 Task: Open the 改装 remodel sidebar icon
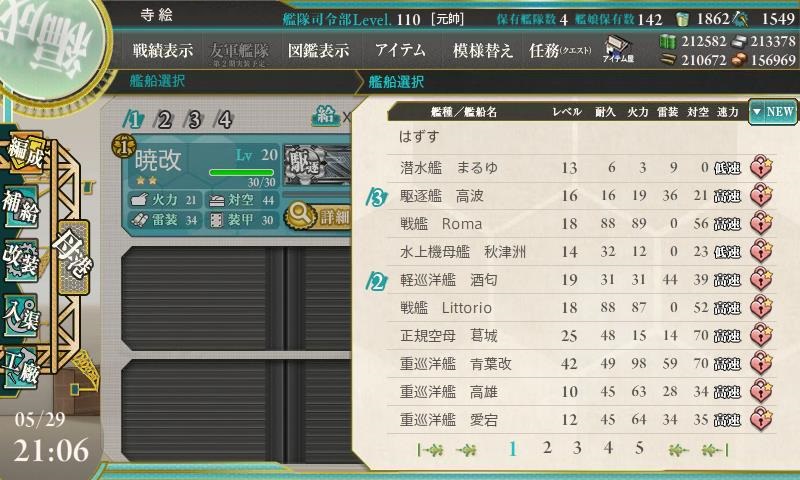click(21, 260)
